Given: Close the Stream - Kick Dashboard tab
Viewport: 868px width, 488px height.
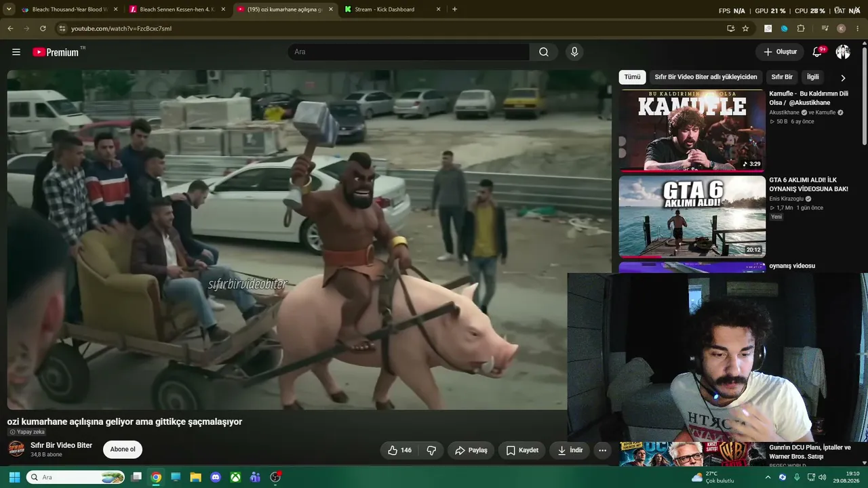Looking at the screenshot, I should tap(438, 9).
